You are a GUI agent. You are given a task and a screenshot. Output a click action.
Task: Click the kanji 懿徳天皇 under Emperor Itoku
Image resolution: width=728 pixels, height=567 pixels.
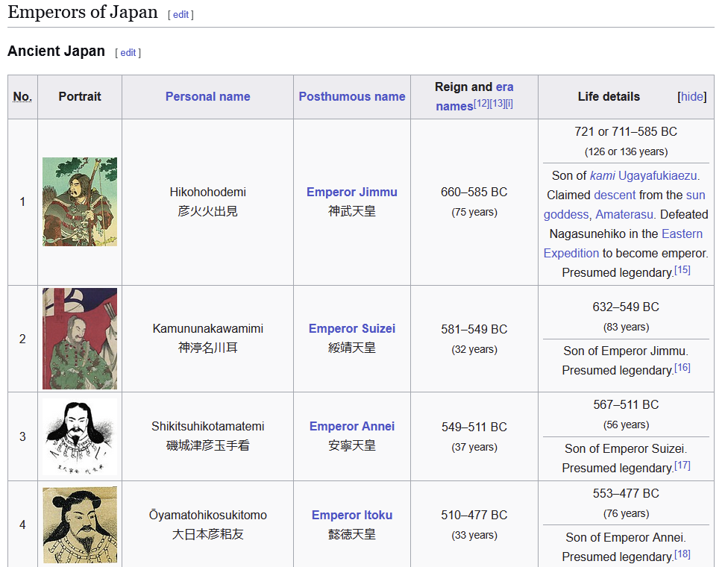pos(352,534)
